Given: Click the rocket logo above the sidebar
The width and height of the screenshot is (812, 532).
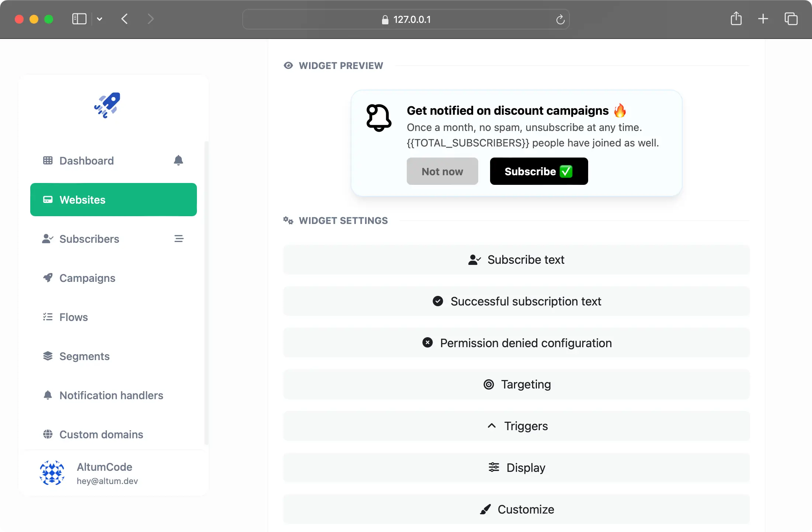Looking at the screenshot, I should [107, 106].
